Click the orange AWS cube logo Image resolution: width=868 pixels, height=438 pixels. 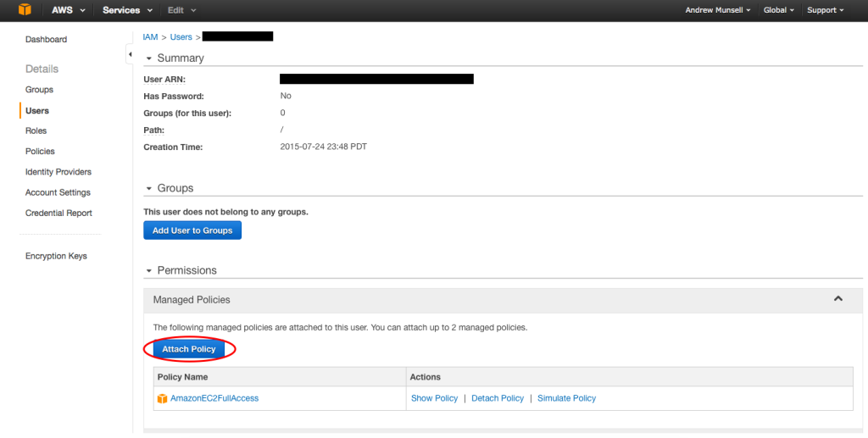point(25,10)
